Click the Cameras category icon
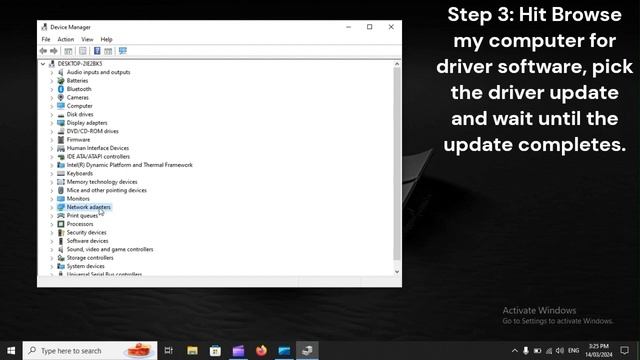Viewport: 640px width, 360px height. click(x=61, y=98)
